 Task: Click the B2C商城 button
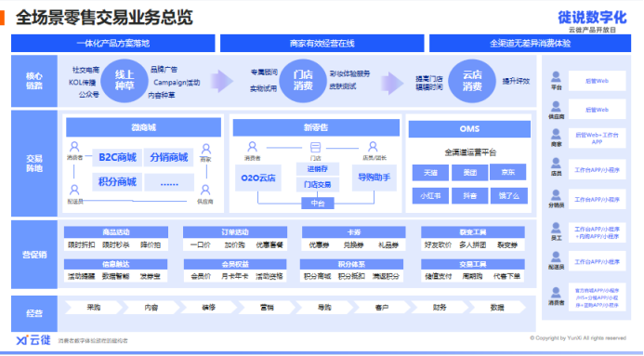click(117, 157)
